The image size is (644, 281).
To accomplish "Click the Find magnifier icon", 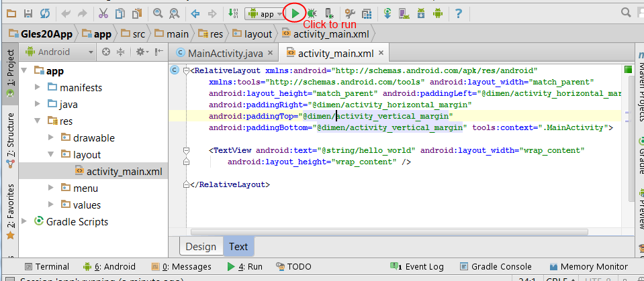I will pyautogui.click(x=158, y=13).
